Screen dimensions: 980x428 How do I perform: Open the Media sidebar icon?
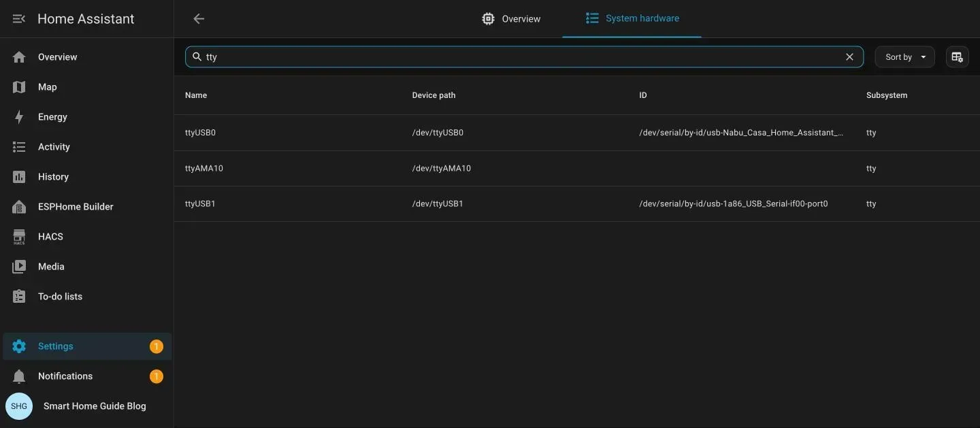(19, 267)
